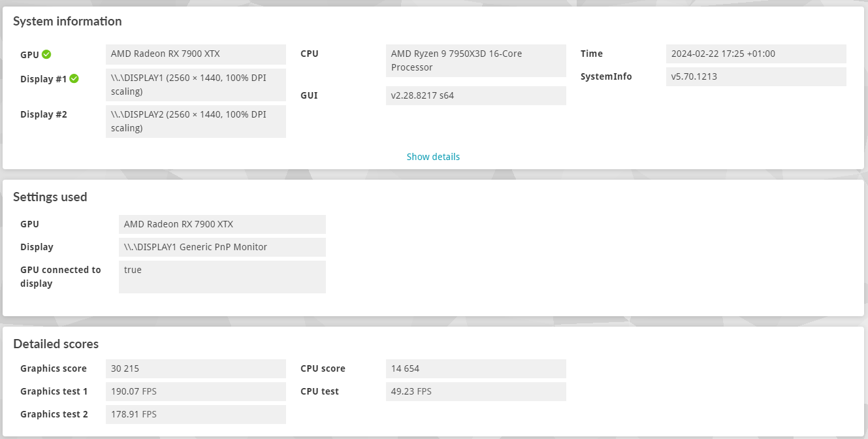Click the green check icon beside GPU
This screenshot has height=439, width=868.
(x=46, y=54)
